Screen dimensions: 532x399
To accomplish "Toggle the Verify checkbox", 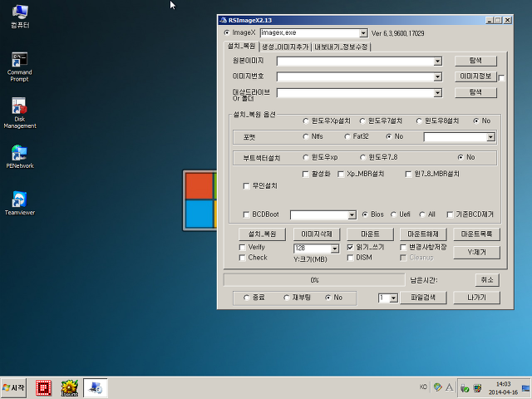I will click(x=242, y=248).
